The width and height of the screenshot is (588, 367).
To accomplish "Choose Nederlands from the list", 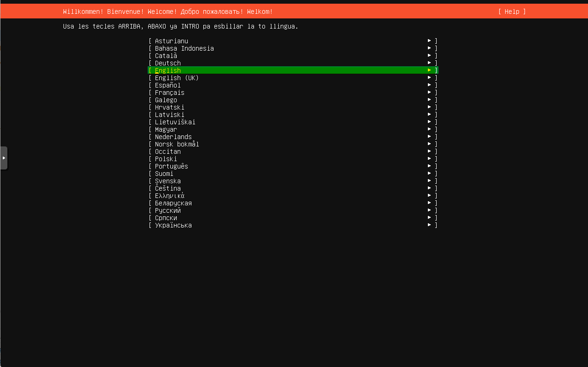I will pos(173,136).
